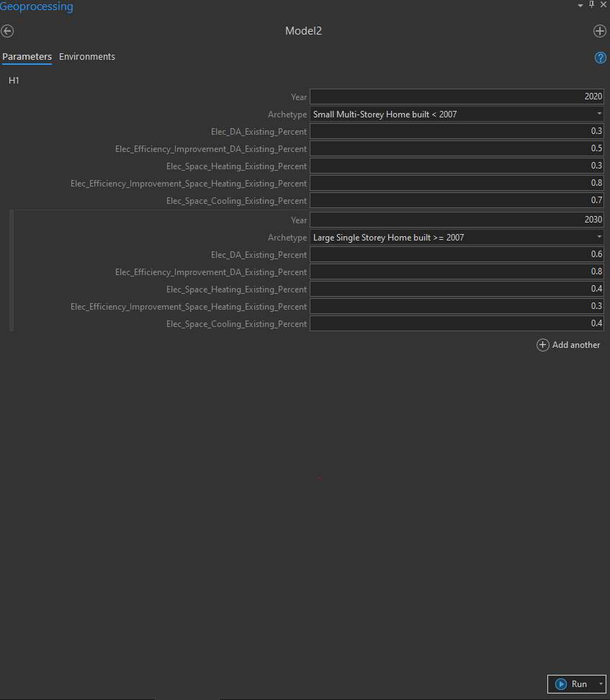Navigate back using the back arrow icon

(x=7, y=31)
